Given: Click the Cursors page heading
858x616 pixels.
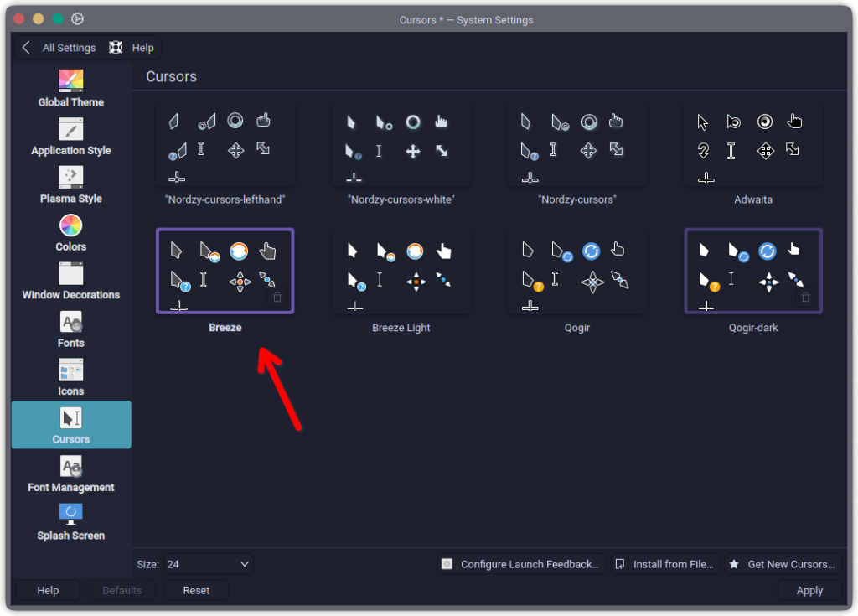Looking at the screenshot, I should click(171, 76).
